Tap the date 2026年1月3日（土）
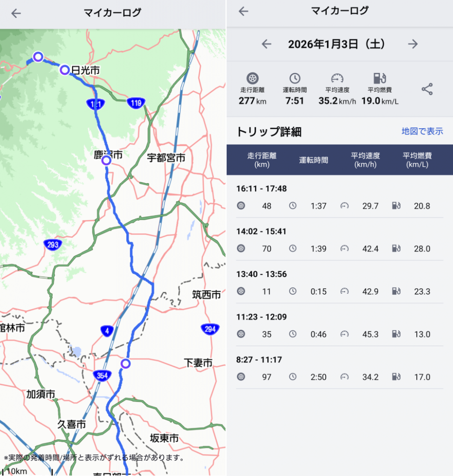 (x=337, y=44)
